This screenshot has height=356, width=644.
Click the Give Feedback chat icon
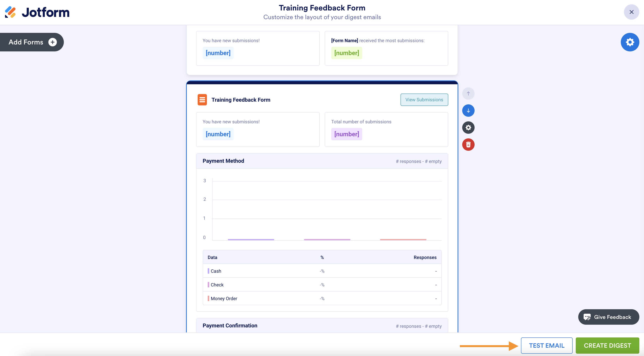click(587, 317)
